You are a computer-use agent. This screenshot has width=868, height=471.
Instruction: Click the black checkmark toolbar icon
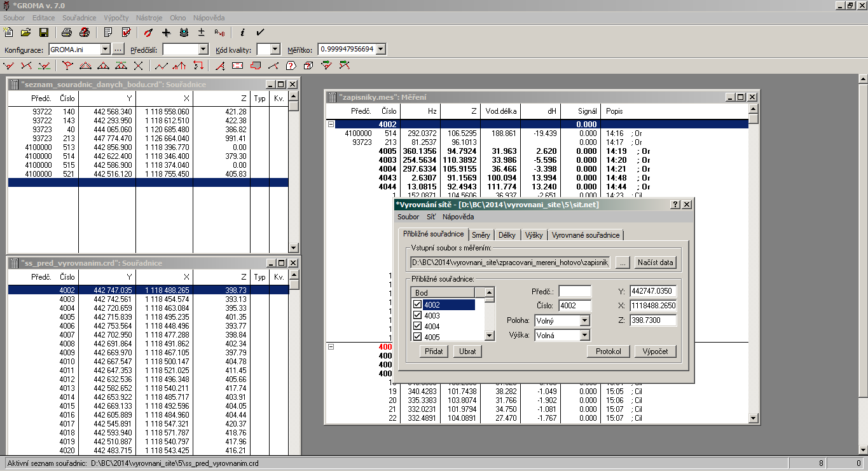coord(260,32)
